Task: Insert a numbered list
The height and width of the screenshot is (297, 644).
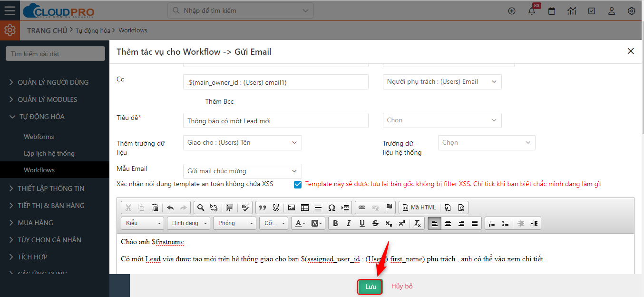Action: point(492,223)
